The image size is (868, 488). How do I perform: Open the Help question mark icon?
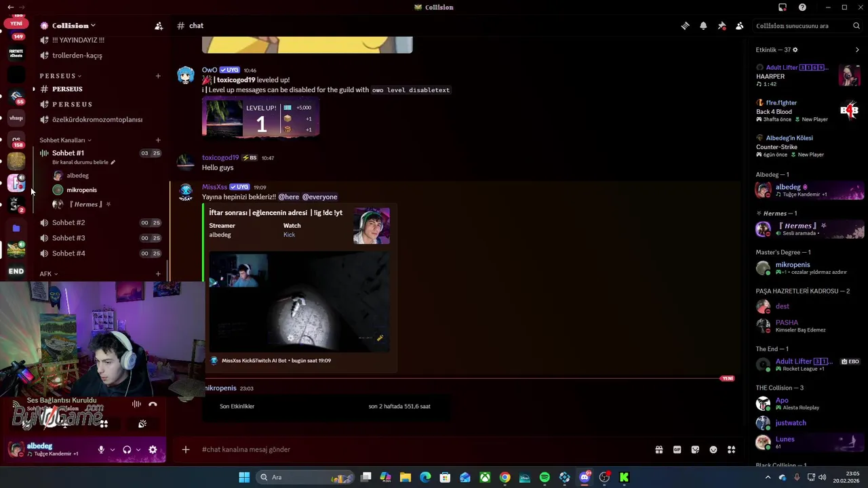tap(803, 7)
